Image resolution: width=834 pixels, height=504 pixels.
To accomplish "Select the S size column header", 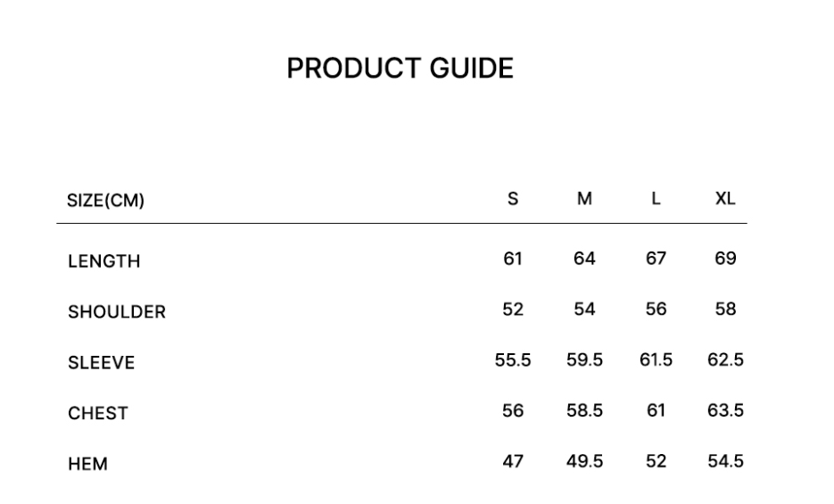I will [x=513, y=200].
